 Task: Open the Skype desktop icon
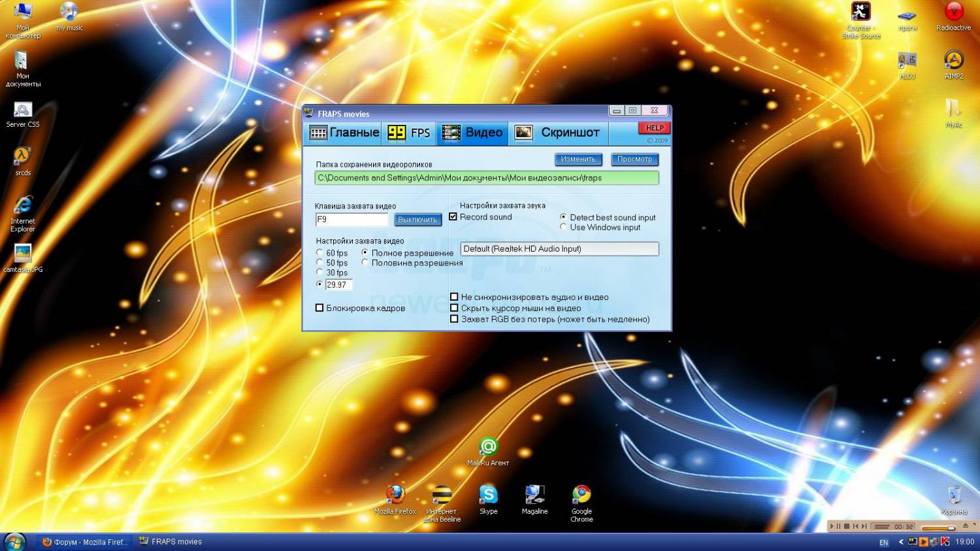coord(488,495)
